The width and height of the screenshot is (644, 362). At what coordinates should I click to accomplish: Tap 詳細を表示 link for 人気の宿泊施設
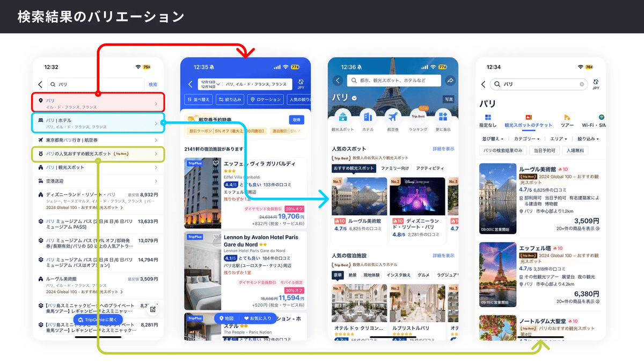[443, 256]
